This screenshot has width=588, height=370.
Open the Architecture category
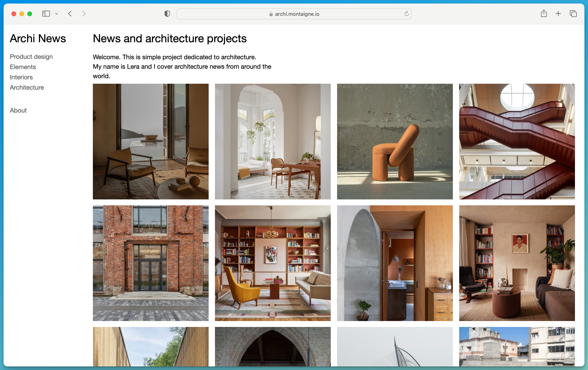(x=27, y=87)
